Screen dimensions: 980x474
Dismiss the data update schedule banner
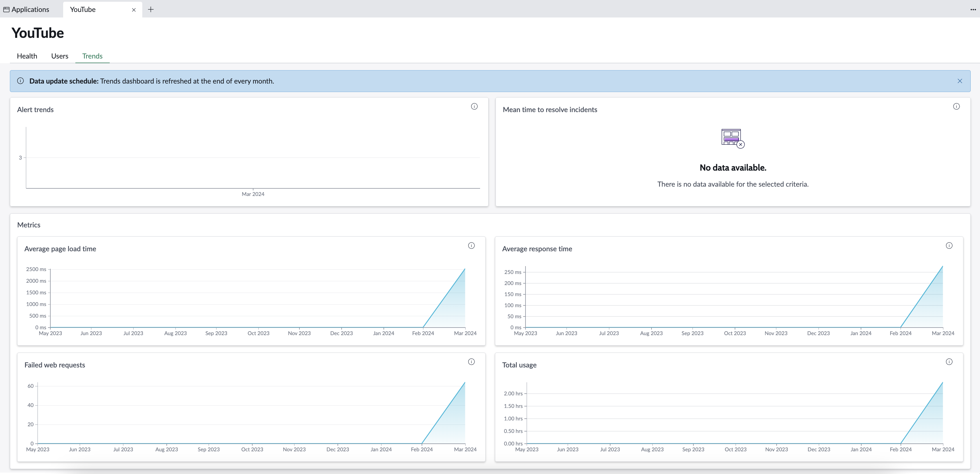click(959, 81)
